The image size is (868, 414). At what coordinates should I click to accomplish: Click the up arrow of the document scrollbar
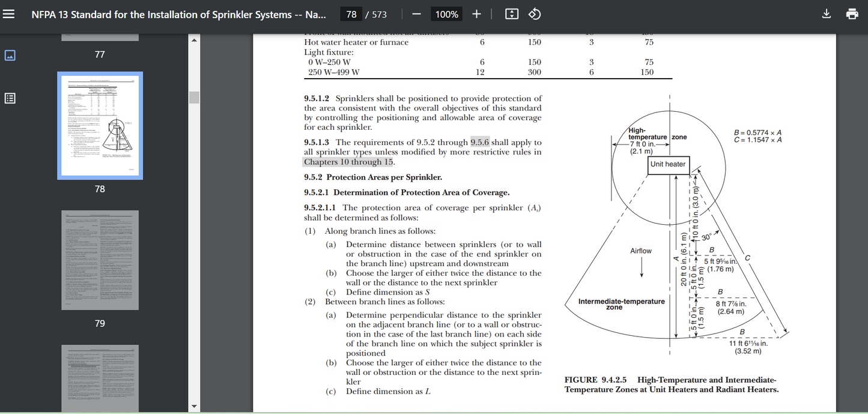coord(193,39)
